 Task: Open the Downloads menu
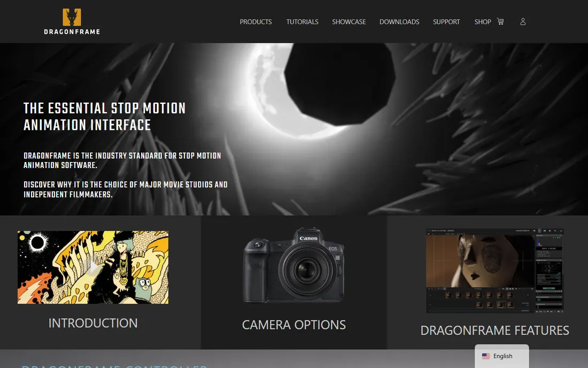(399, 22)
